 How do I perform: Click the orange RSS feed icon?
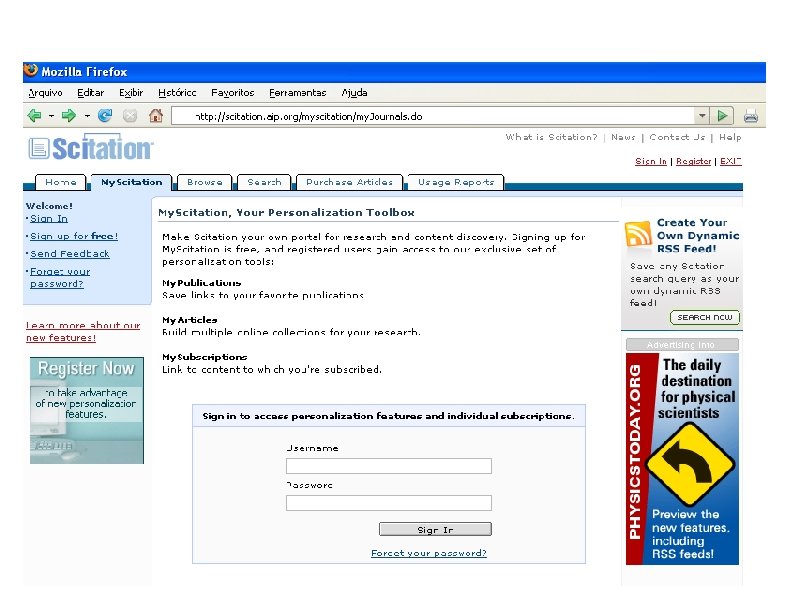[638, 233]
